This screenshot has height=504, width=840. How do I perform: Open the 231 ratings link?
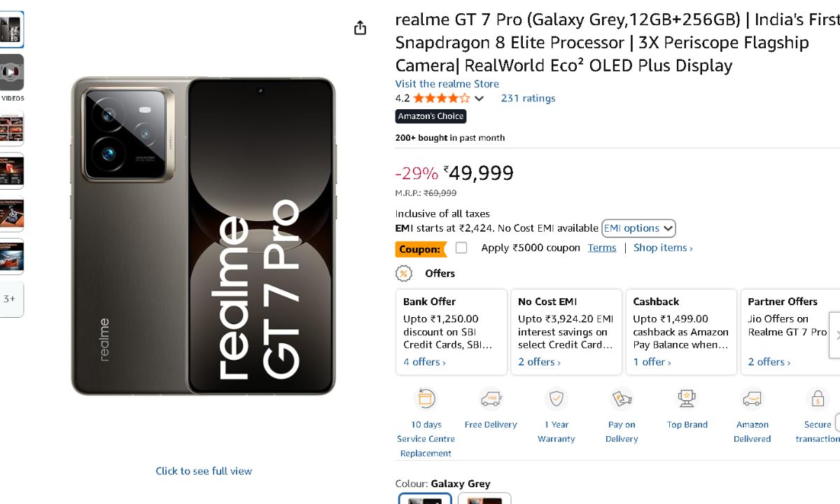(x=528, y=98)
